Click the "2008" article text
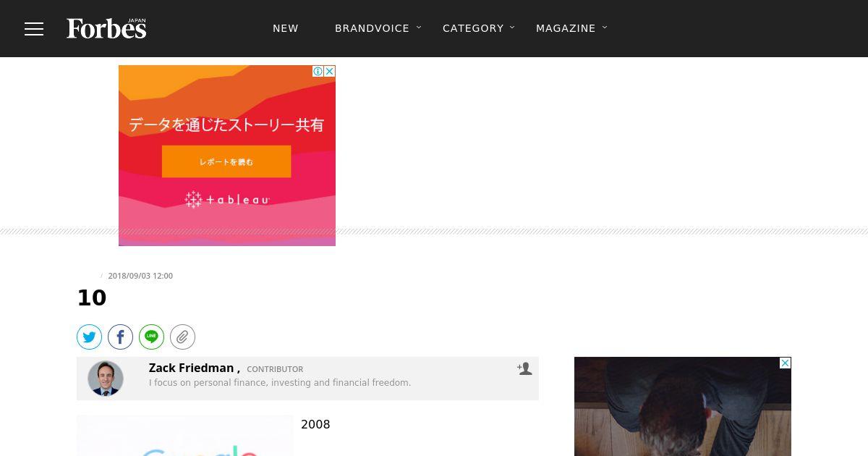This screenshot has height=456, width=868. point(315,424)
